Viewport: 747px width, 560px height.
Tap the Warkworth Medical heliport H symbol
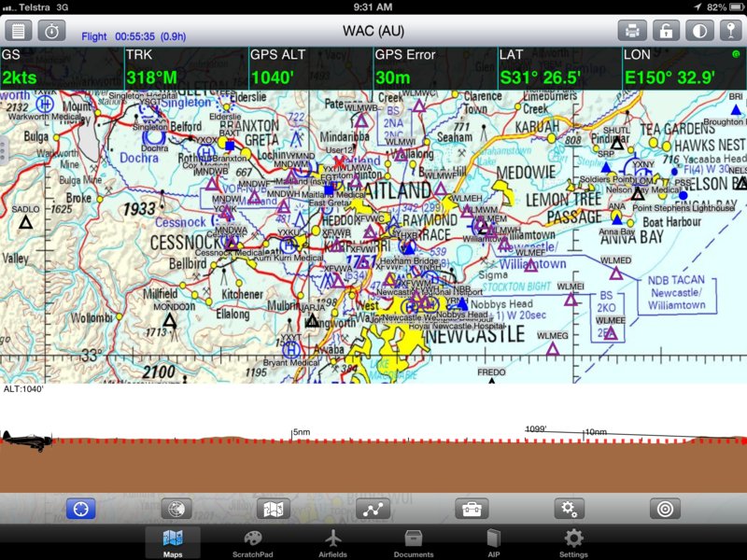click(x=45, y=103)
